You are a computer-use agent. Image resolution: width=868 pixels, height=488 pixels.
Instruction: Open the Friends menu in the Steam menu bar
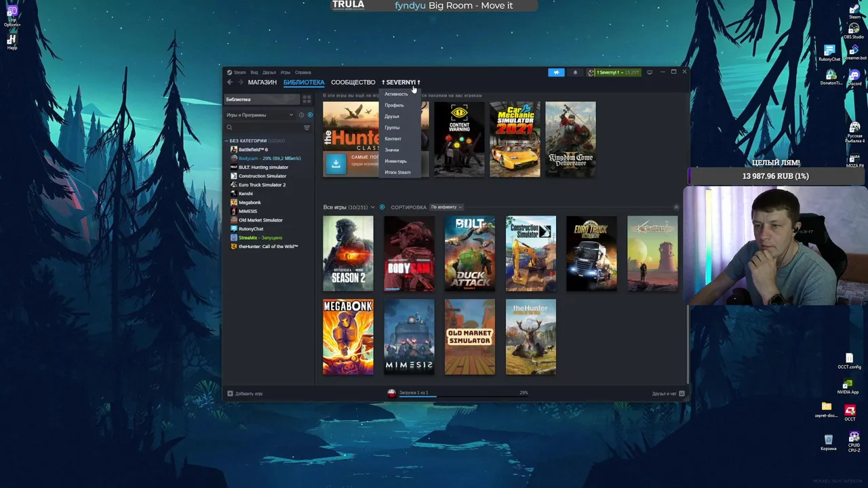pyautogui.click(x=269, y=73)
